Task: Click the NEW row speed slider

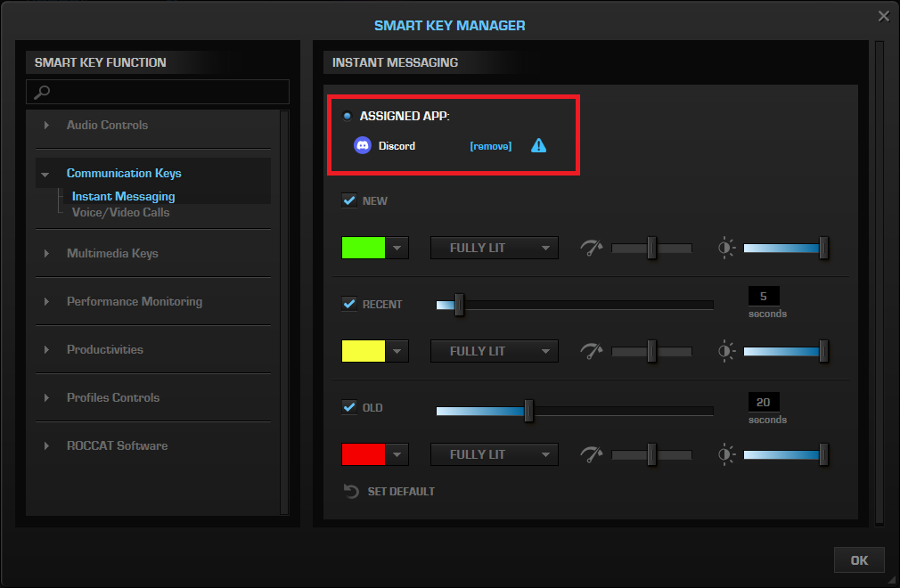Action: 651,248
